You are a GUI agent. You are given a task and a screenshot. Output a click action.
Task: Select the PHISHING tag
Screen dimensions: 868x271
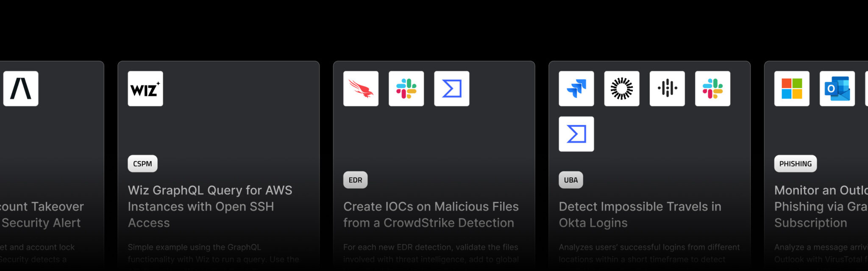[795, 164]
